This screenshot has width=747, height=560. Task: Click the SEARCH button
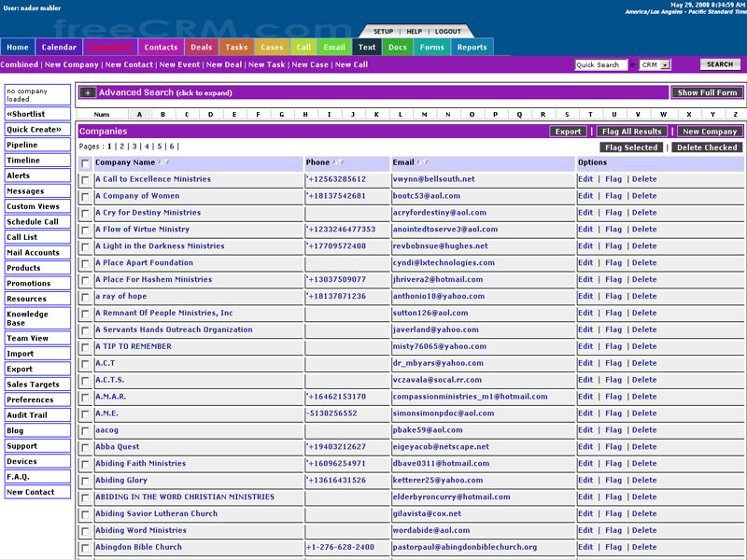point(720,64)
